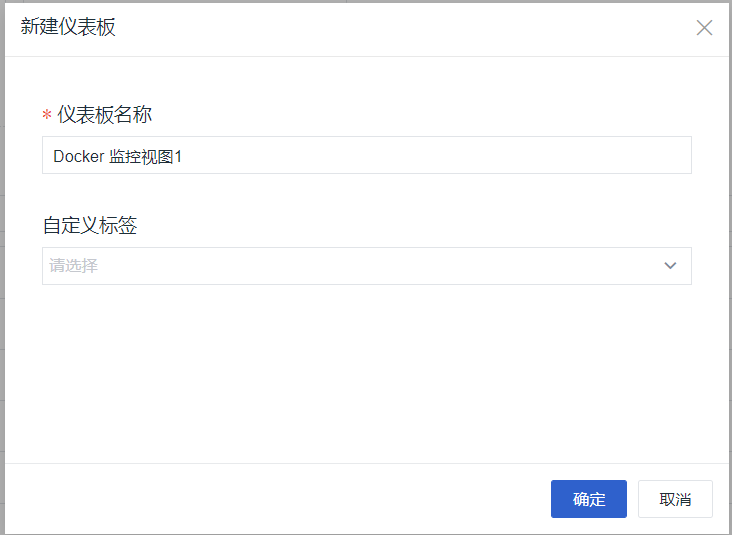Focus the 仪表板名称 input field
Image resolution: width=732 pixels, height=535 pixels.
(x=366, y=155)
